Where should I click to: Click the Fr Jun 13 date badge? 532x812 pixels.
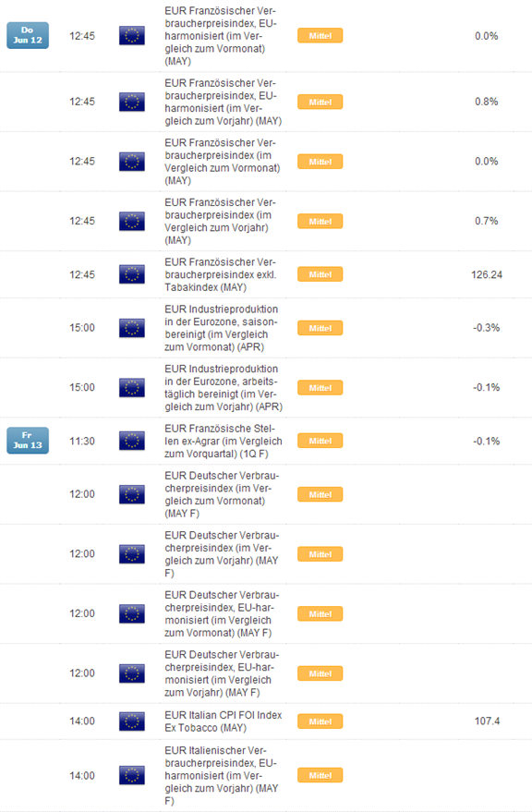pyautogui.click(x=28, y=440)
